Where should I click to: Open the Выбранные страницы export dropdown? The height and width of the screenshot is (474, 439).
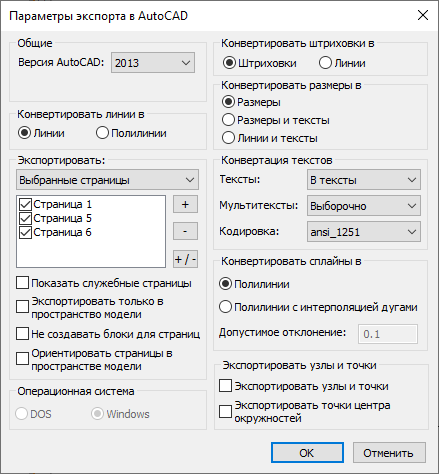pyautogui.click(x=107, y=180)
